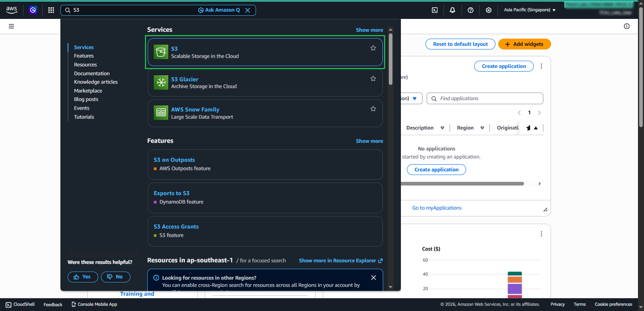644x311 pixels.
Task: Click the AWS Snow Family icon
Action: click(161, 113)
